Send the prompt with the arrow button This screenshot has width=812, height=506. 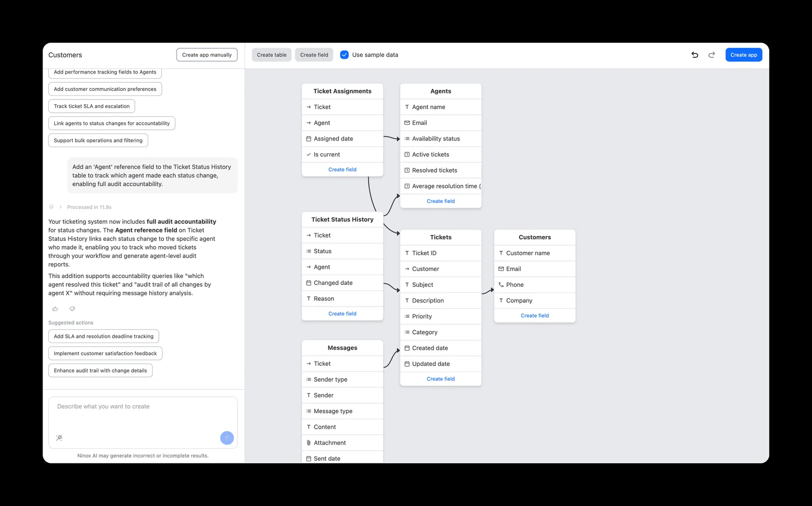click(227, 438)
